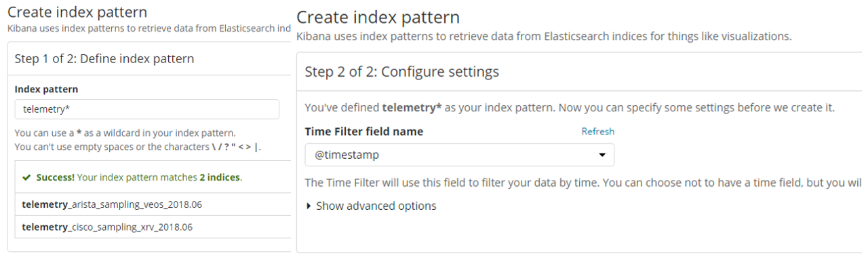This screenshot has width=868, height=258.
Task: Open the @timestamp Time Filter dropdown
Action: pos(460,155)
